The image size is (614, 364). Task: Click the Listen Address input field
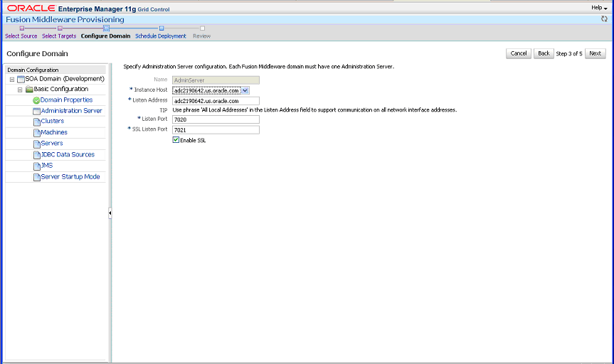tap(216, 101)
